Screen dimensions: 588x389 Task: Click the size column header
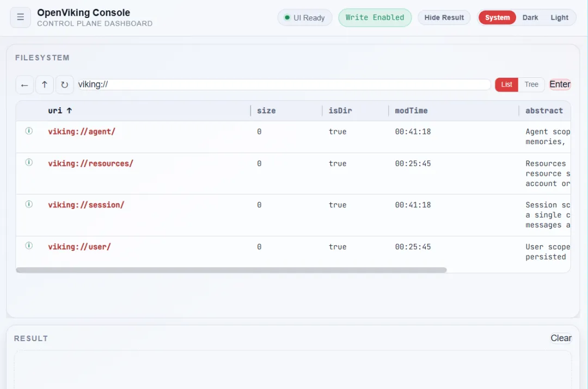pos(266,110)
